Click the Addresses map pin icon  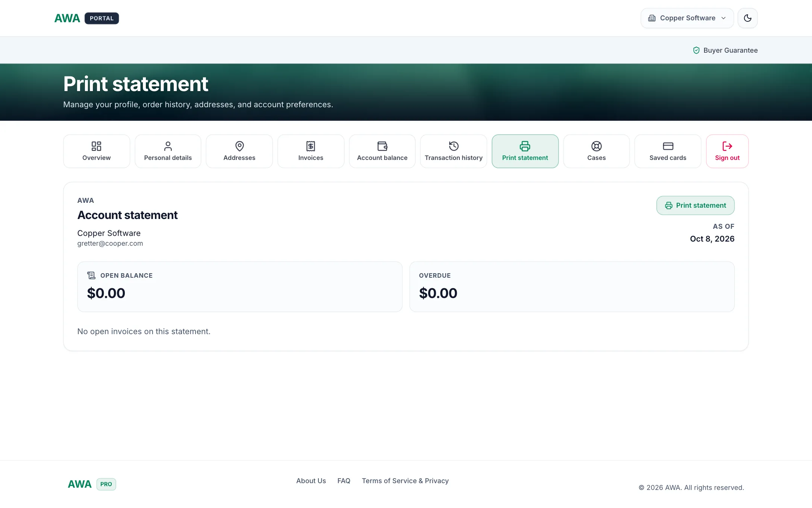(x=239, y=146)
